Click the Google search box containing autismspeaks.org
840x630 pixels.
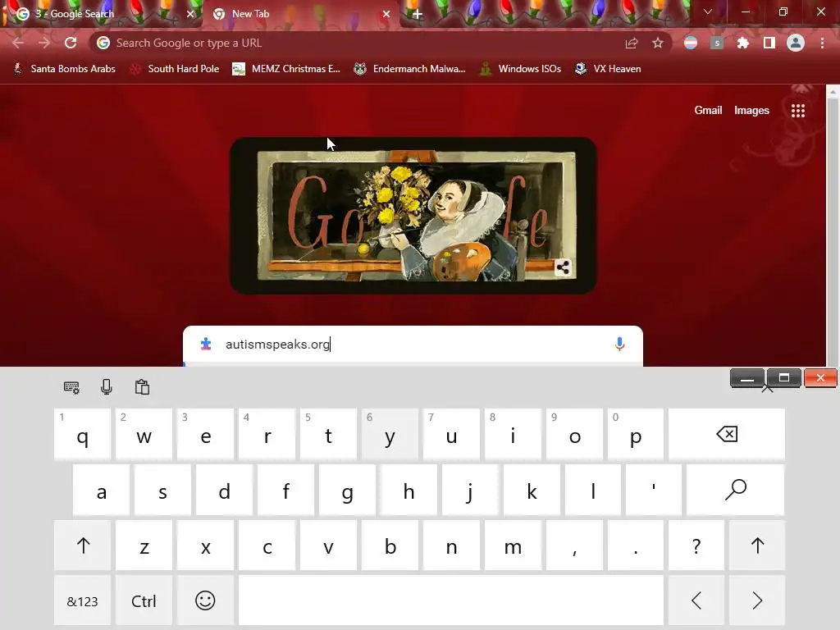coord(413,344)
